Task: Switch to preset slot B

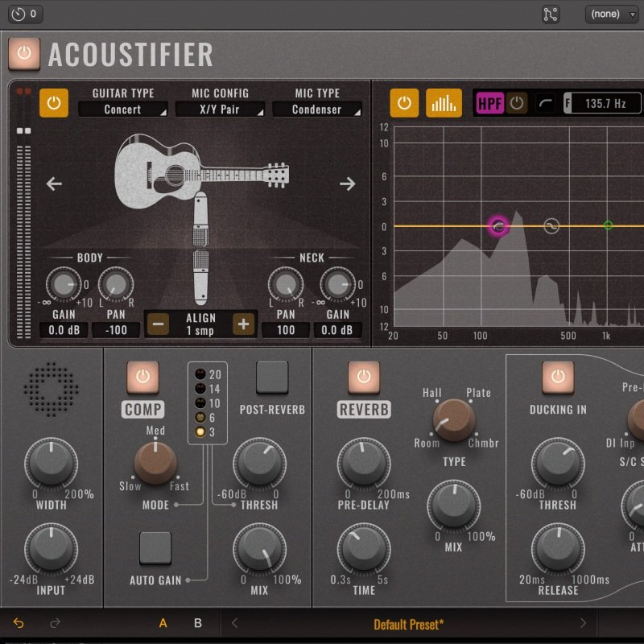Action: click(x=197, y=623)
